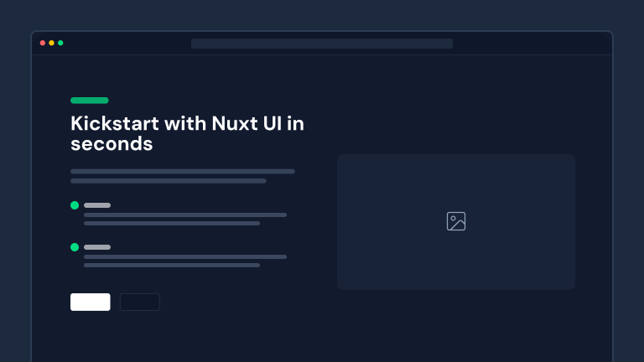Click the second feature's top description line
This screenshot has width=644, height=362.
coord(185,256)
